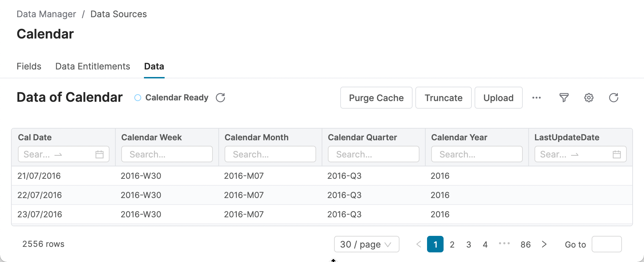644x262 pixels.
Task: Go to next page arrow
Action: click(x=544, y=244)
